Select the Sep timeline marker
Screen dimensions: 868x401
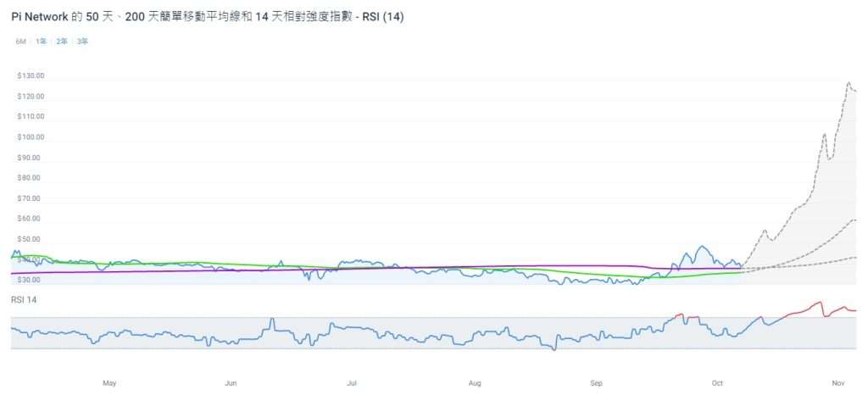596,383
